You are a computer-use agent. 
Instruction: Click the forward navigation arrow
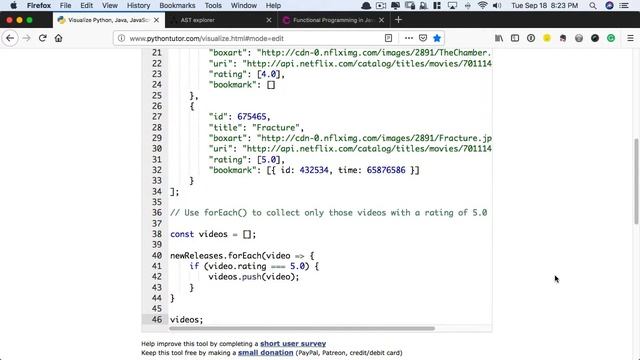tap(27, 38)
